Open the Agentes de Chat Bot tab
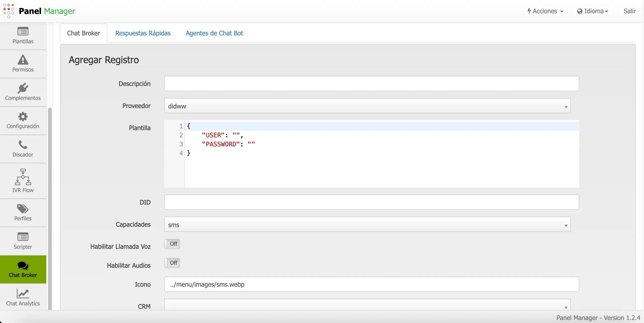The width and height of the screenshot is (644, 323). click(214, 33)
